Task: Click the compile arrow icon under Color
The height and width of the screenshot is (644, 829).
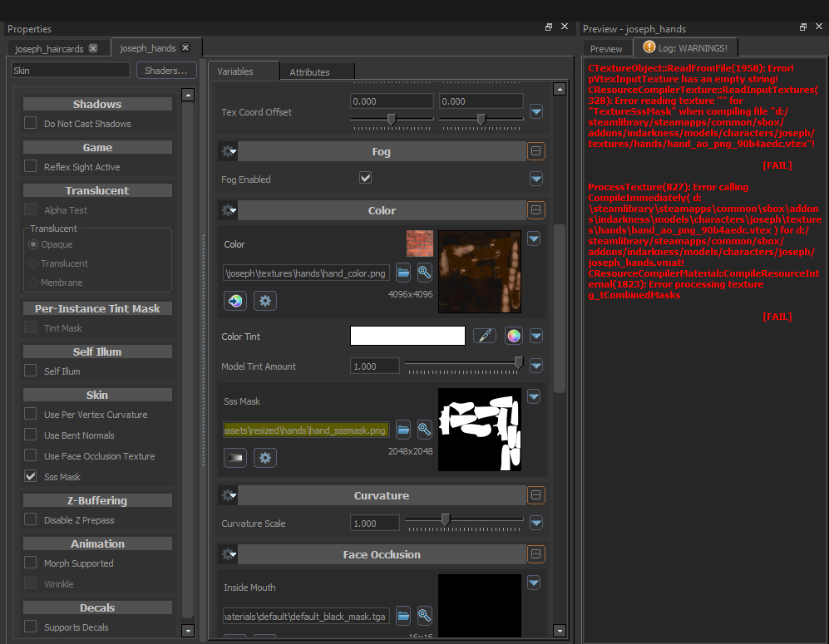Action: (234, 300)
